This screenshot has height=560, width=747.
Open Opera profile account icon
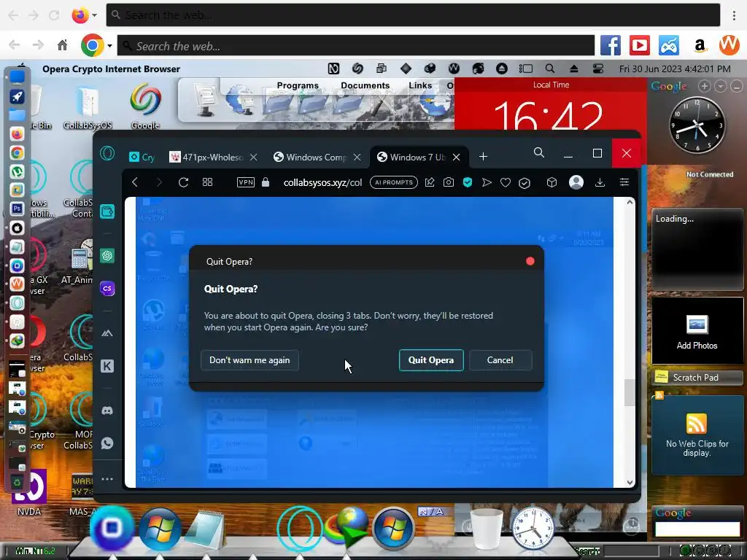tap(576, 182)
